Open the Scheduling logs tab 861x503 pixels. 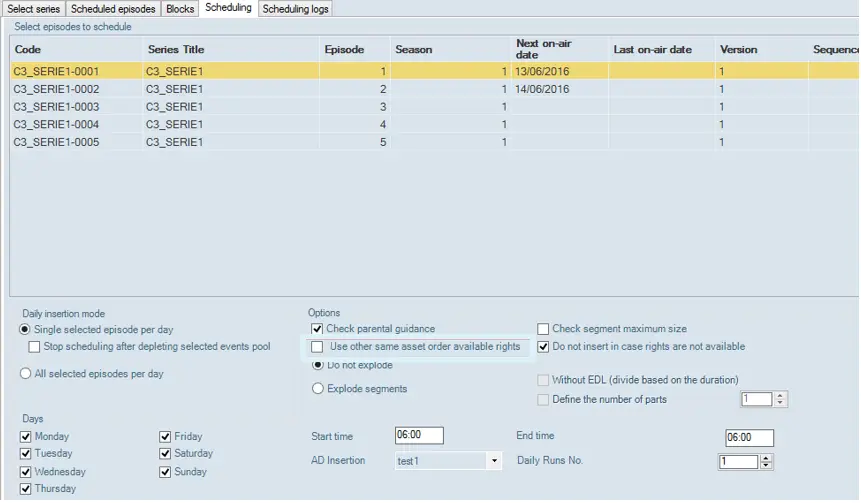pyautogui.click(x=295, y=9)
